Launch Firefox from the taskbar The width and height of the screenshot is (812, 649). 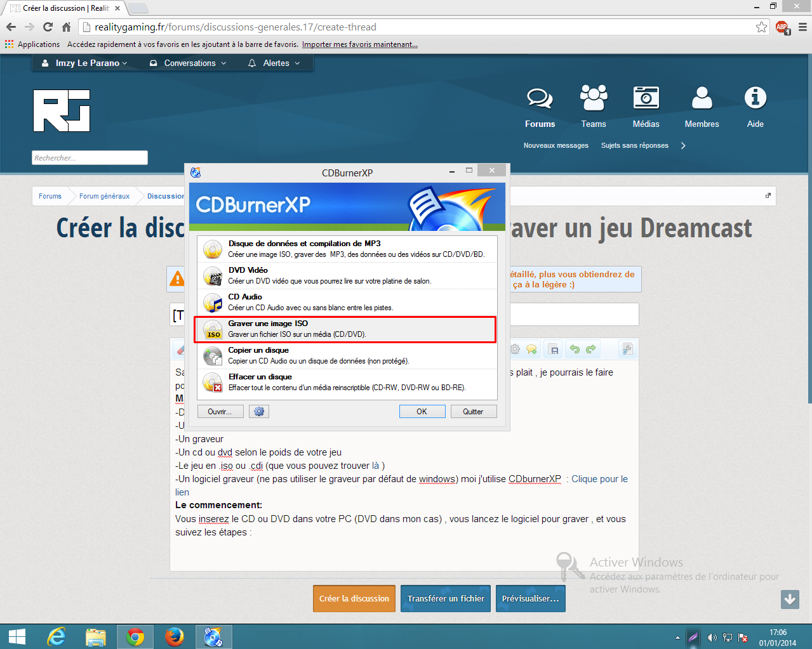[x=175, y=636]
